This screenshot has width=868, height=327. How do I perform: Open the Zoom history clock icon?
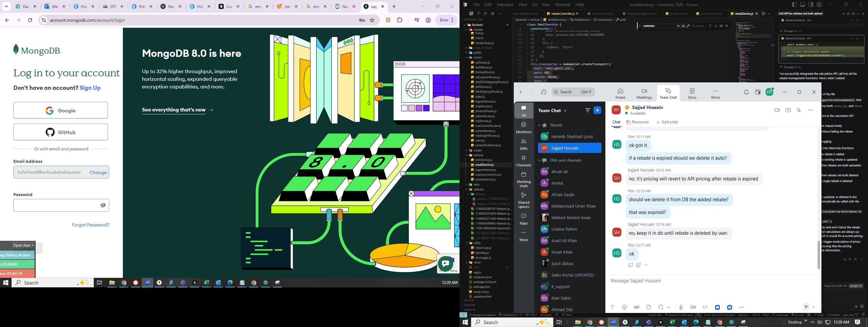click(543, 92)
